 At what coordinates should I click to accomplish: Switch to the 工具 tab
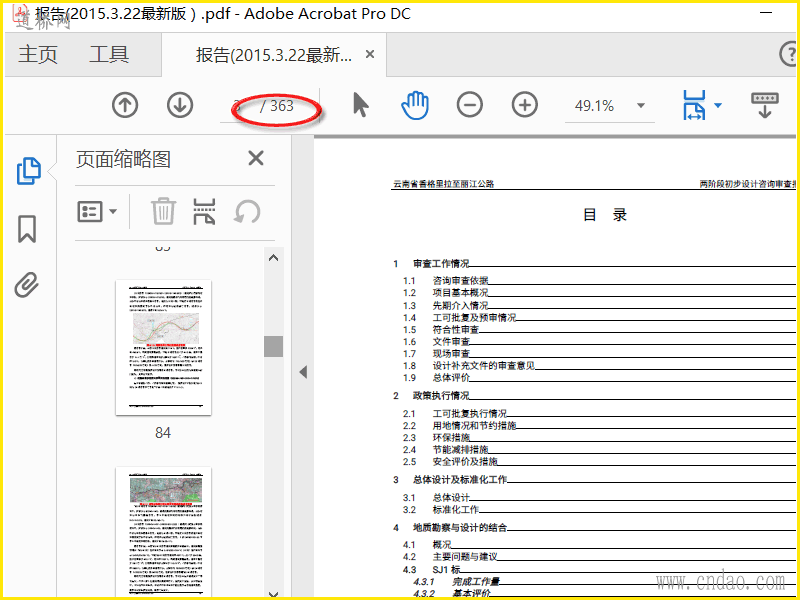coord(109,54)
